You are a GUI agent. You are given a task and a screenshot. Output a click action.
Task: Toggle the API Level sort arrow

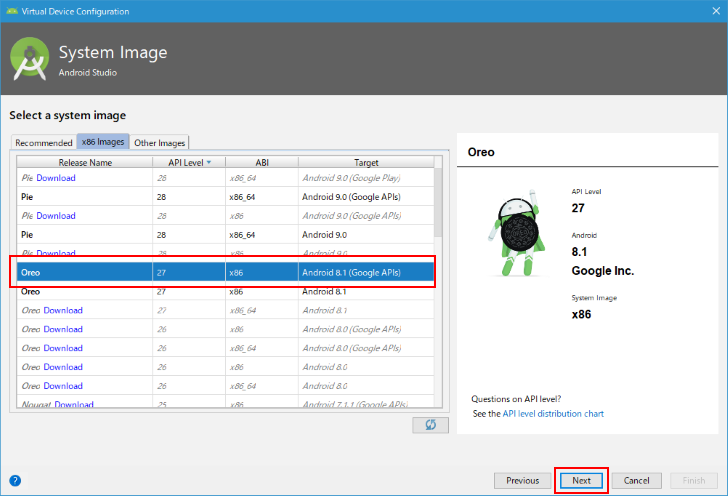209,162
